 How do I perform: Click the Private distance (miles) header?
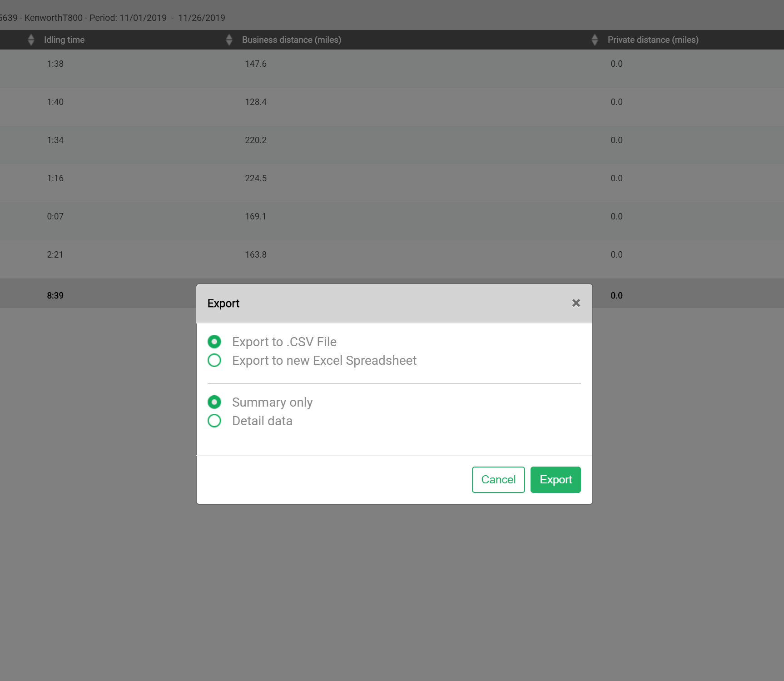[653, 40]
